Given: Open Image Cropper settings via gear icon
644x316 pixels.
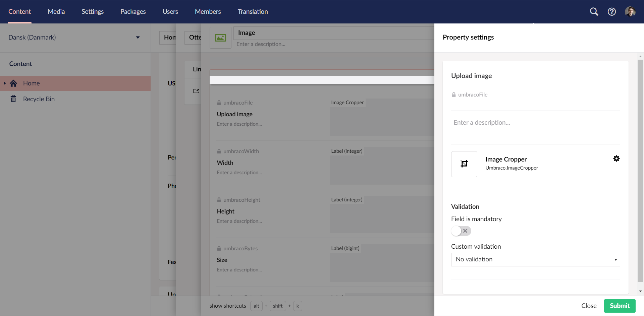Looking at the screenshot, I should 616,159.
